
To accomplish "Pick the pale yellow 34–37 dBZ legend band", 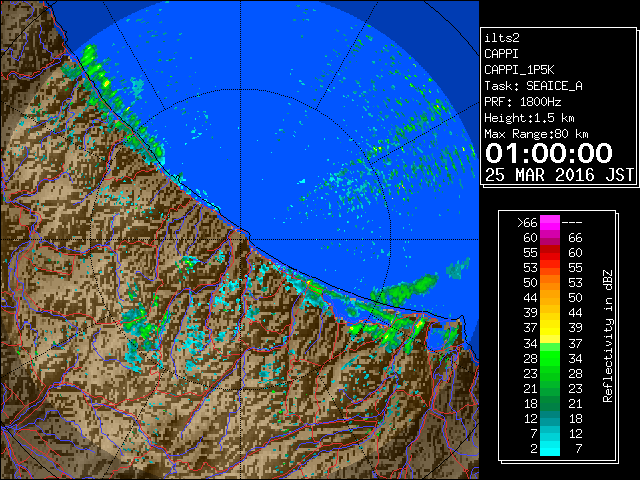I will click(x=550, y=343).
